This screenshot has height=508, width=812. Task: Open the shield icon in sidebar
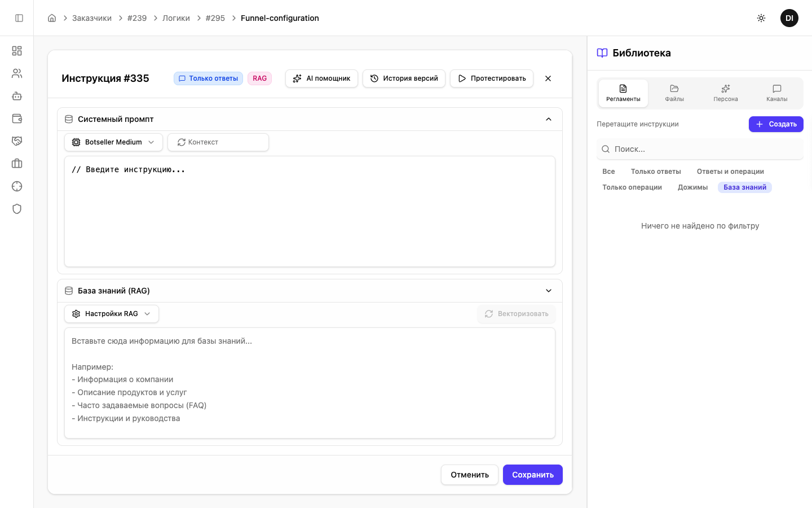tap(17, 209)
